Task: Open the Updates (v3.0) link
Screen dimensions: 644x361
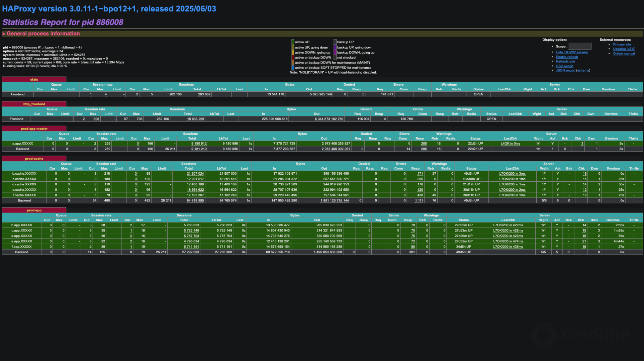Action: [624, 49]
